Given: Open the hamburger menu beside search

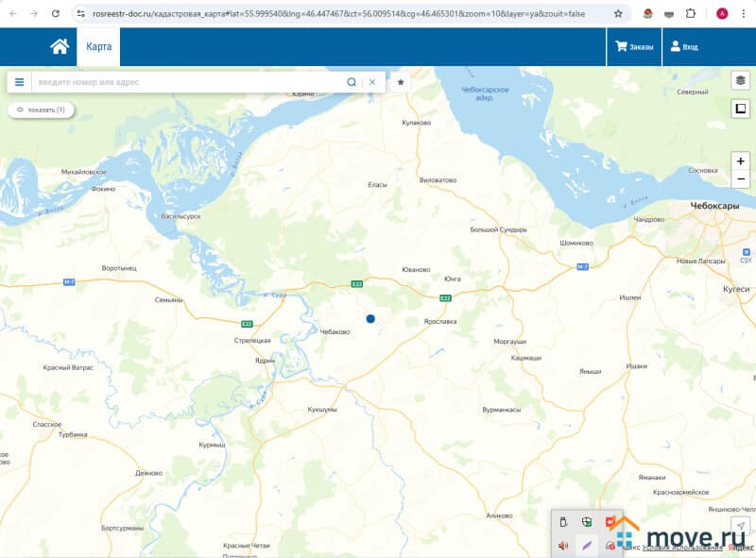Looking at the screenshot, I should pos(19,82).
